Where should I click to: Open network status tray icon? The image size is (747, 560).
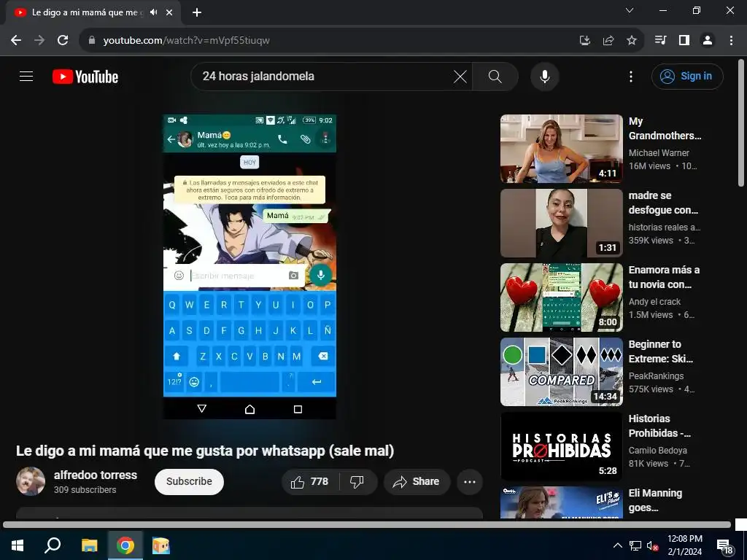(635, 545)
